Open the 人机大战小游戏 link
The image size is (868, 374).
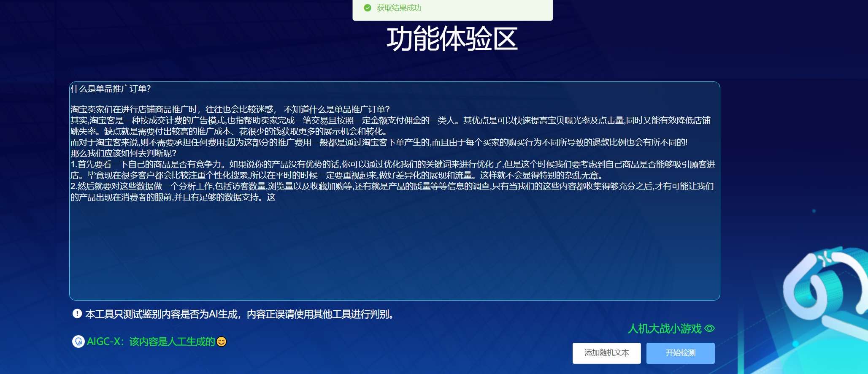tap(665, 328)
